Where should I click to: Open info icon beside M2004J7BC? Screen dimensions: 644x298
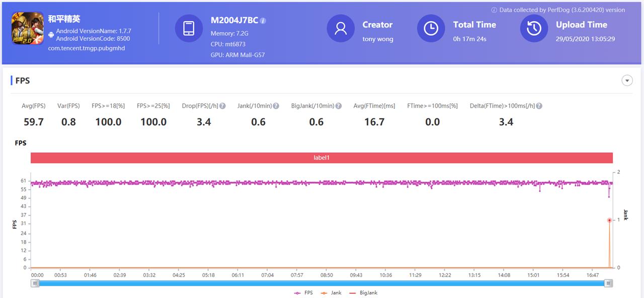click(x=263, y=21)
